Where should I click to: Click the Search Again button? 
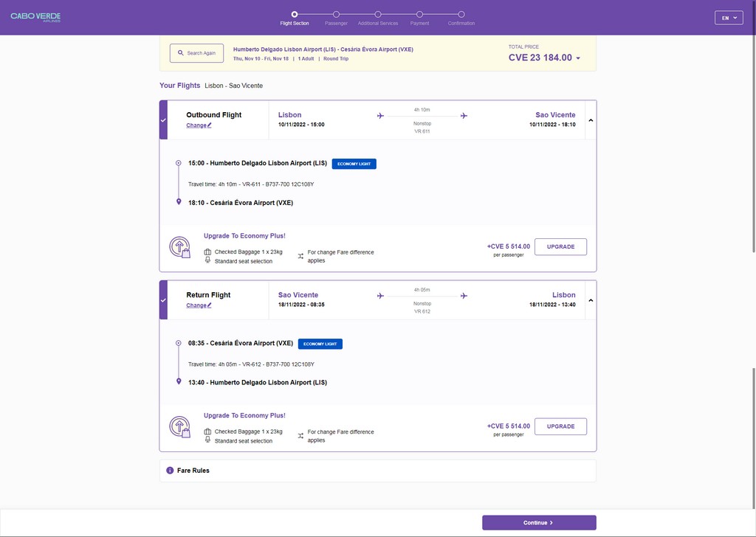(196, 53)
